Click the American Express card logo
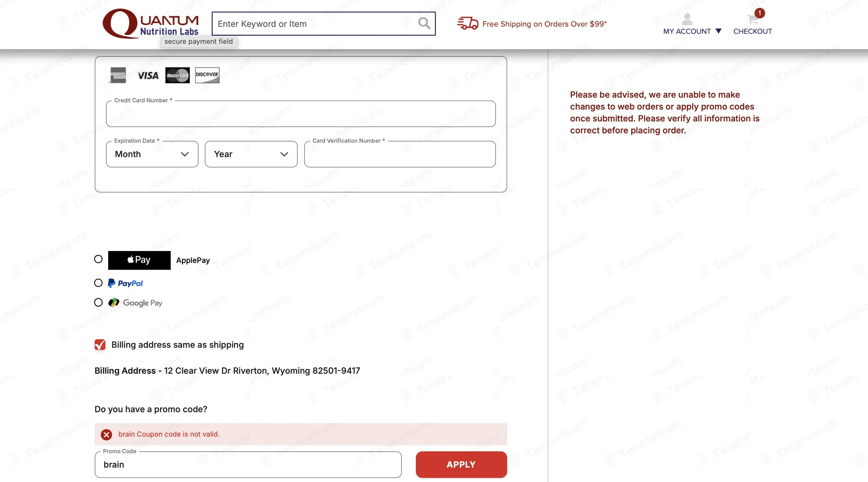 click(118, 75)
